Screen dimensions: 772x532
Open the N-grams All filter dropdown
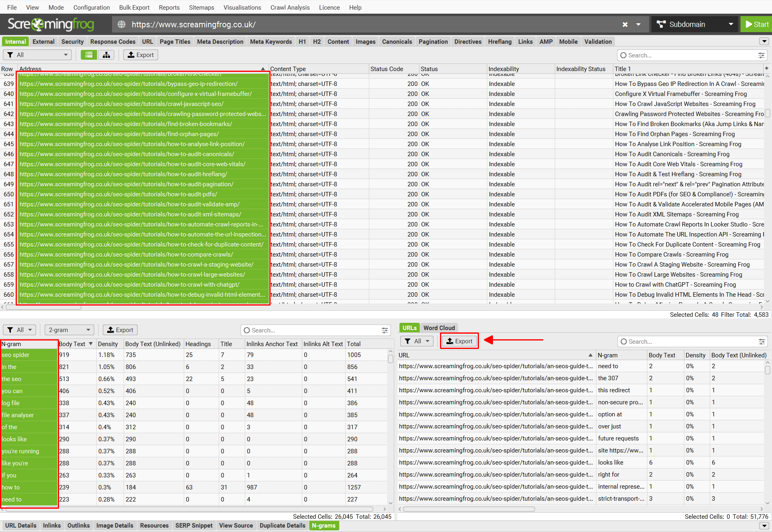coord(20,330)
